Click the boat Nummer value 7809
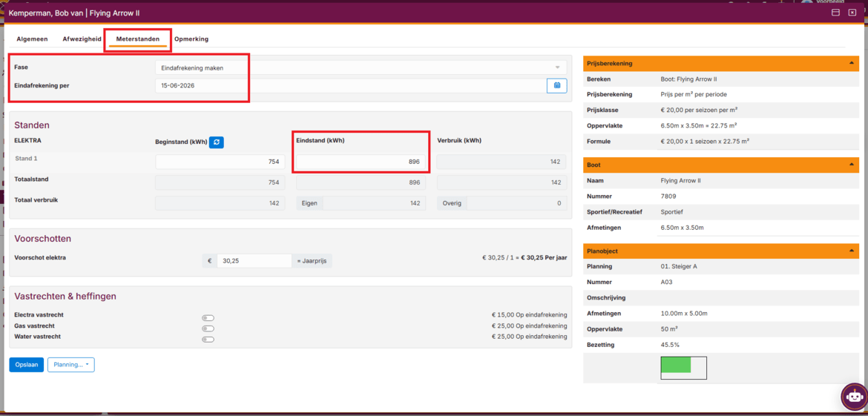The width and height of the screenshot is (868, 416). click(x=668, y=196)
